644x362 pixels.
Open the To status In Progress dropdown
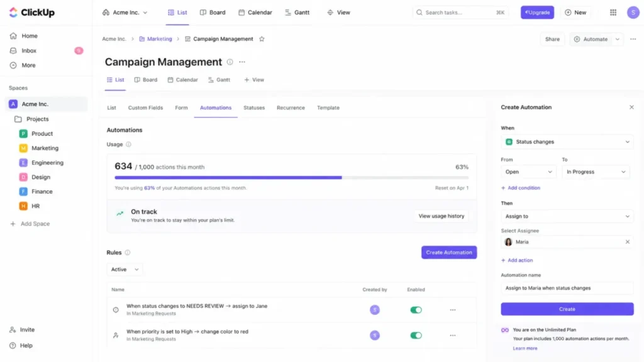click(596, 172)
